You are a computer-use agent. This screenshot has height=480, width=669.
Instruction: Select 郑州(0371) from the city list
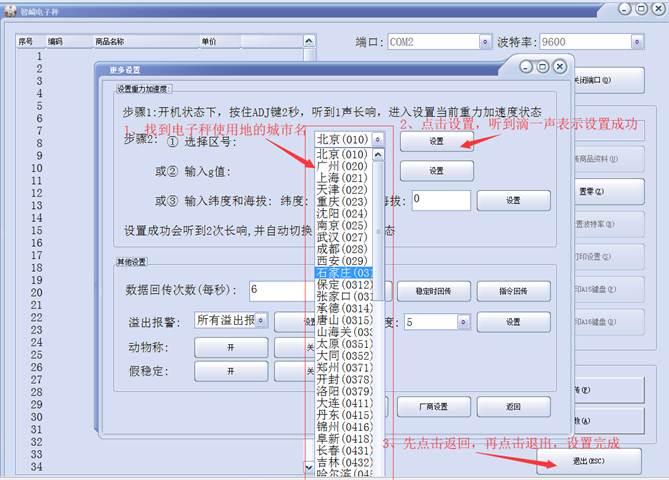coord(343,367)
